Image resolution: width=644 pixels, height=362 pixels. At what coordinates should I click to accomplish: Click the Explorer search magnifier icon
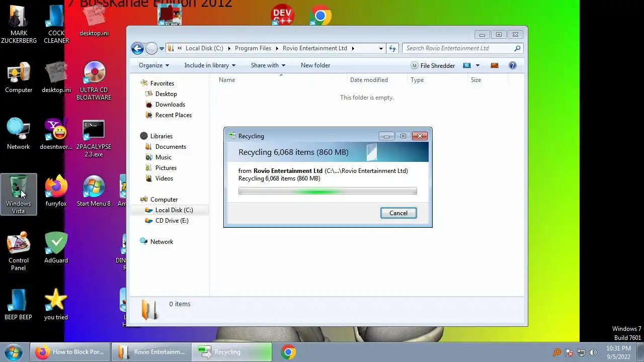(517, 48)
